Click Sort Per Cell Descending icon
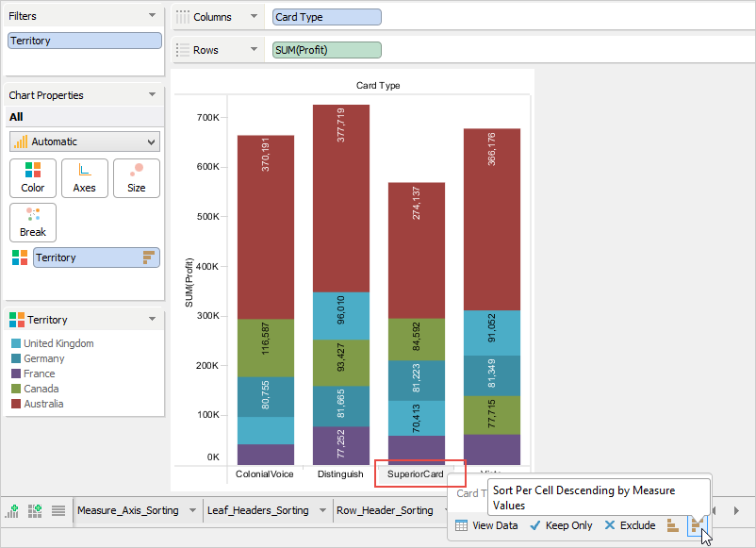Screen dimensions: 756x548 [x=698, y=525]
